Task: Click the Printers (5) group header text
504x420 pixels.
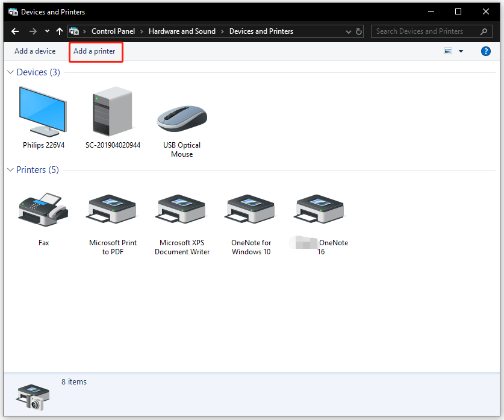Action: pyautogui.click(x=37, y=170)
